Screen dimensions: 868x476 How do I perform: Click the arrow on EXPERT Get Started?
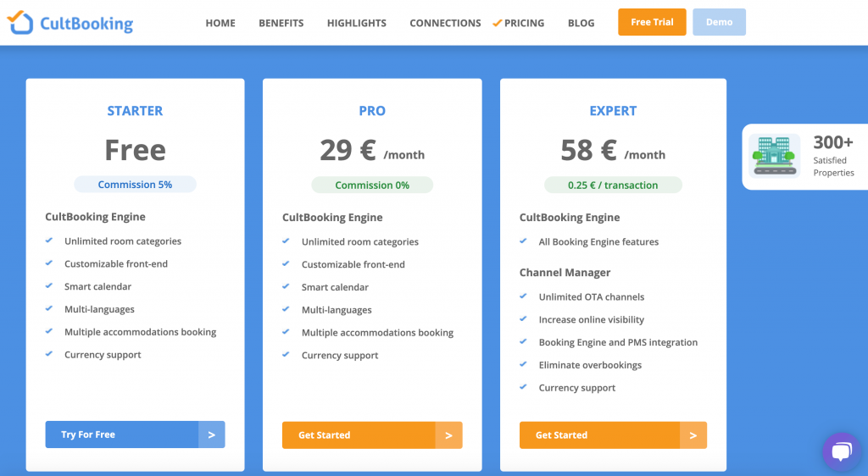click(x=693, y=435)
